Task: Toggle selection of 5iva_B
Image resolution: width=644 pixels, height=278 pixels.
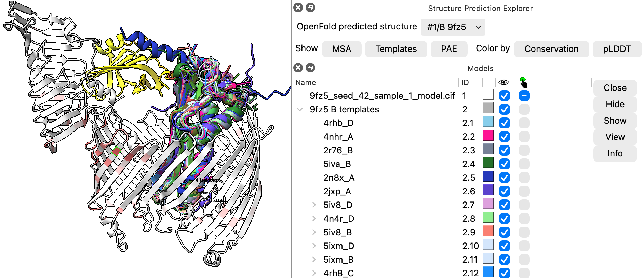Action: click(x=524, y=164)
